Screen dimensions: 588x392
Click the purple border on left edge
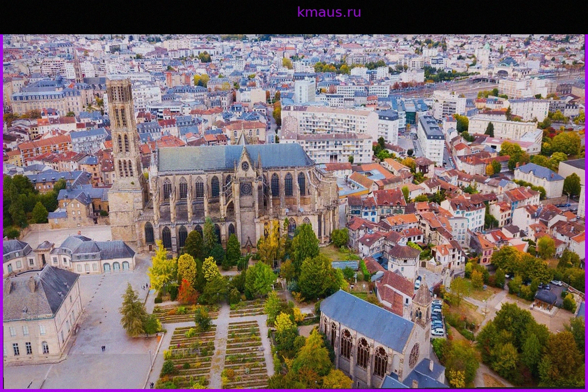[1, 213]
